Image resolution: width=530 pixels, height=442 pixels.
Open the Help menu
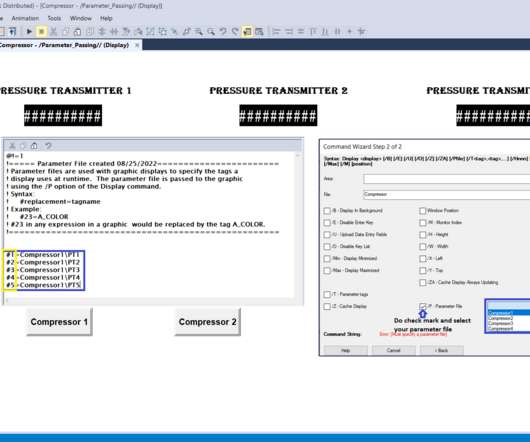click(106, 18)
